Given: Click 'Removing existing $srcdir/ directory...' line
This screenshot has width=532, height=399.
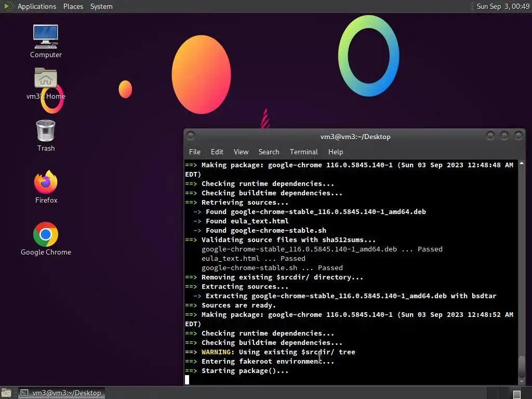Looking at the screenshot, I should pos(274,277).
